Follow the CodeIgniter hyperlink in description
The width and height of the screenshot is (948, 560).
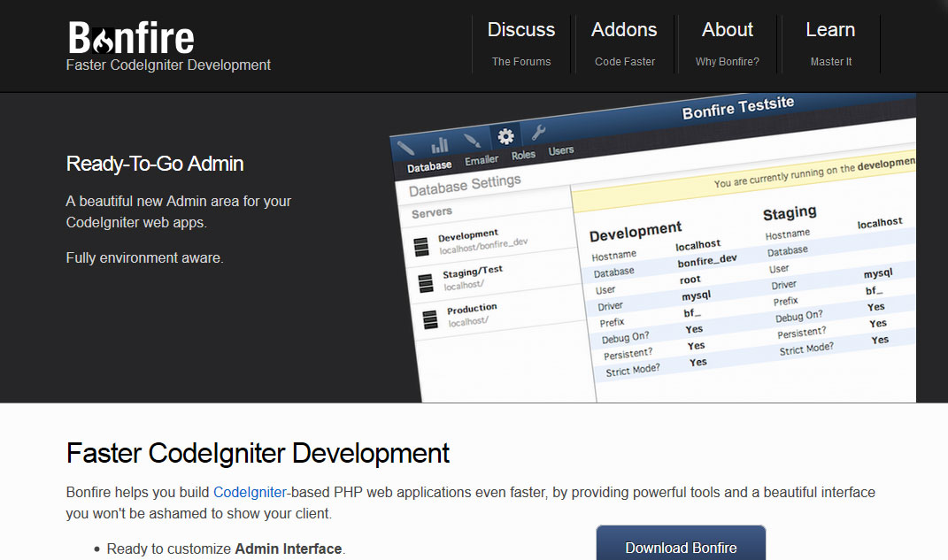pyautogui.click(x=250, y=492)
